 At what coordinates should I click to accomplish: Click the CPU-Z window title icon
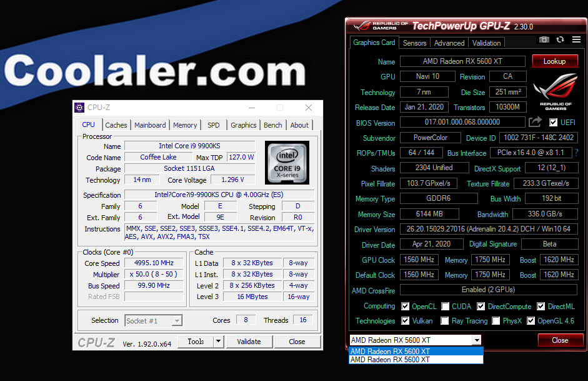pos(79,108)
